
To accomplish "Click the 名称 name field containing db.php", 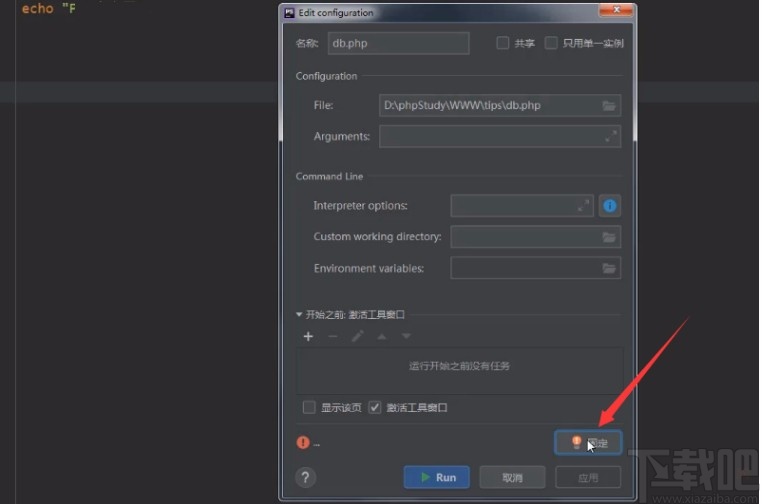I will click(398, 43).
